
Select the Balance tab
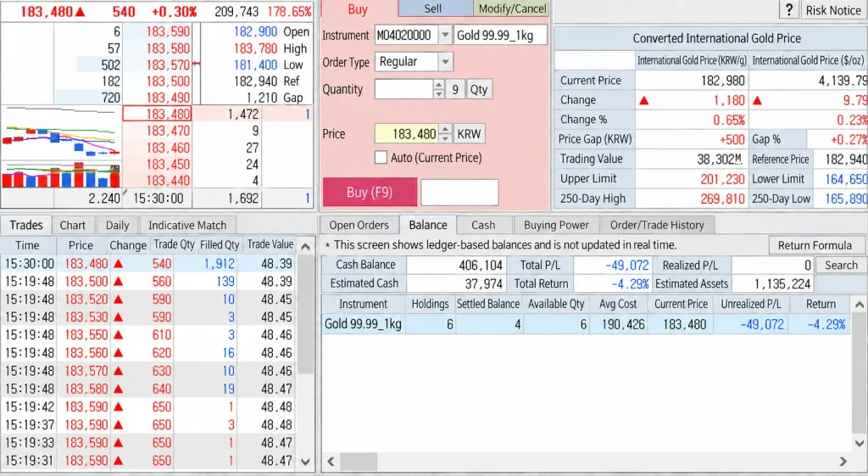pos(428,224)
